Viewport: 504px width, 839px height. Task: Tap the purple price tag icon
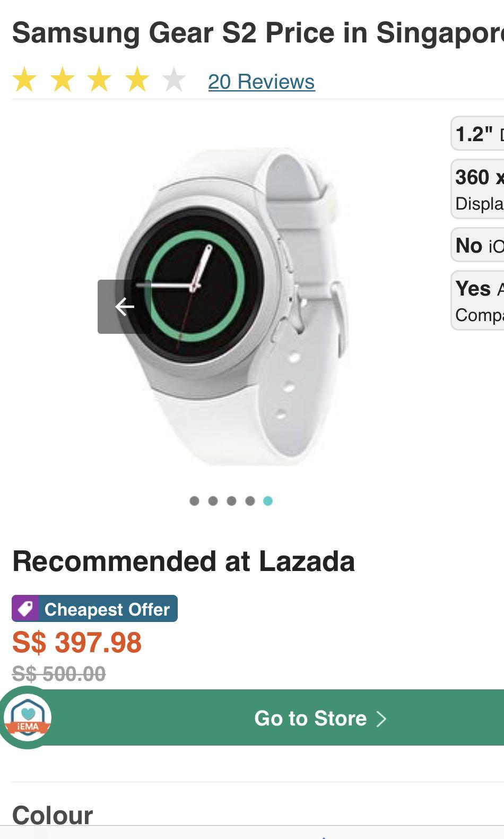pos(25,609)
